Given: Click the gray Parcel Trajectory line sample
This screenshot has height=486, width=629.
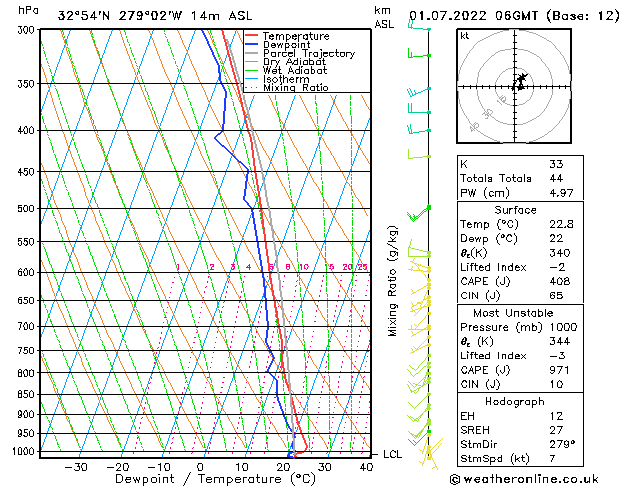Looking at the screenshot, I should tap(252, 53).
